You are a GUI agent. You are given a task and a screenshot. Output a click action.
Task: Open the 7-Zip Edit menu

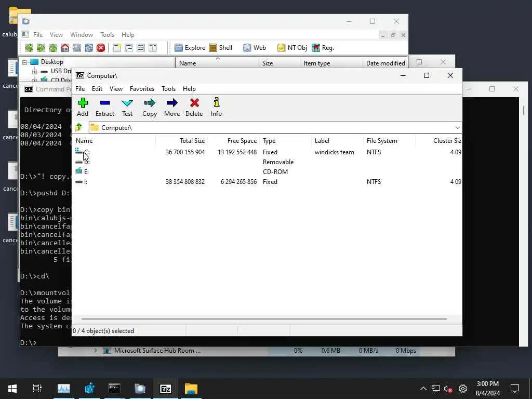tap(97, 88)
